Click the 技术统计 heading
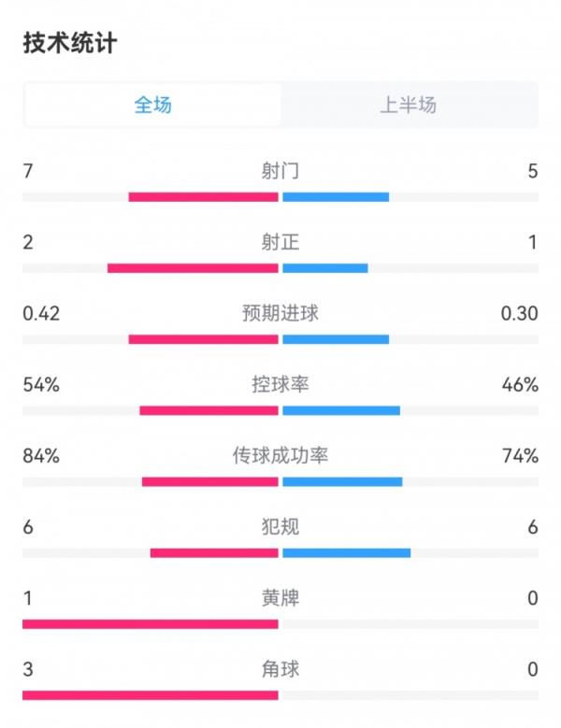 (70, 43)
